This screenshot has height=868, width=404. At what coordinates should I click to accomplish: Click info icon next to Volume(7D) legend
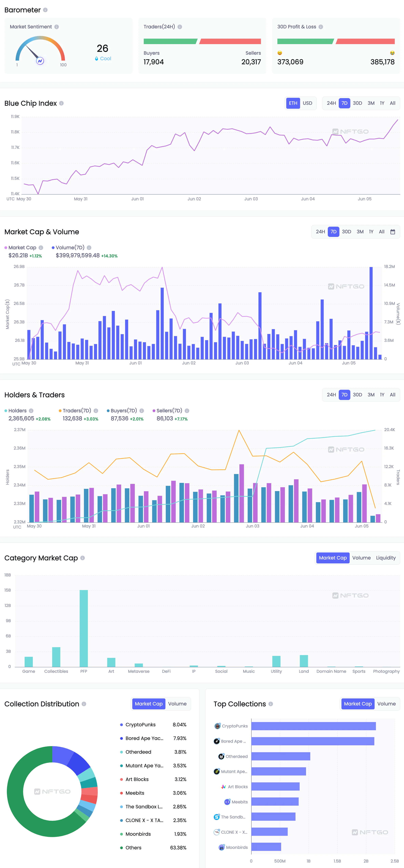click(x=89, y=248)
